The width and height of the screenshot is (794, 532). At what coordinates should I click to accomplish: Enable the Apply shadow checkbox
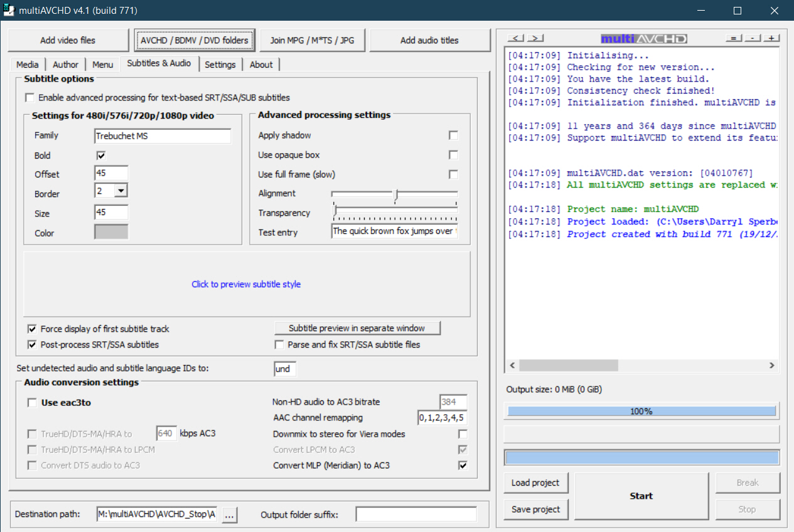[x=453, y=136]
